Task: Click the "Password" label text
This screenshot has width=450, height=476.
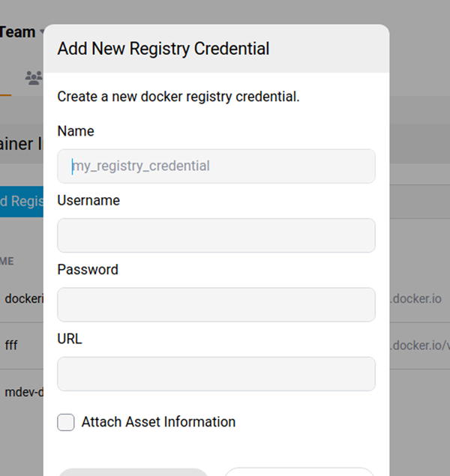Action: point(88,269)
